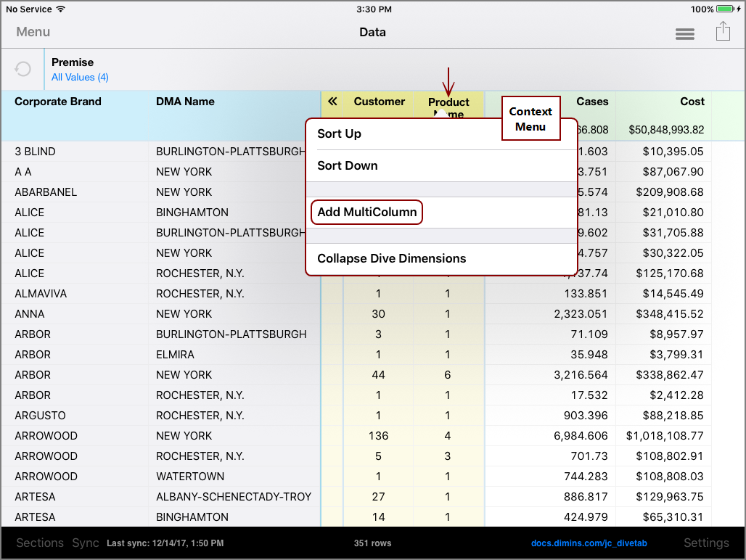The height and width of the screenshot is (560, 746).
Task: Tap the refresh/reset circular arrow icon
Action: click(23, 69)
